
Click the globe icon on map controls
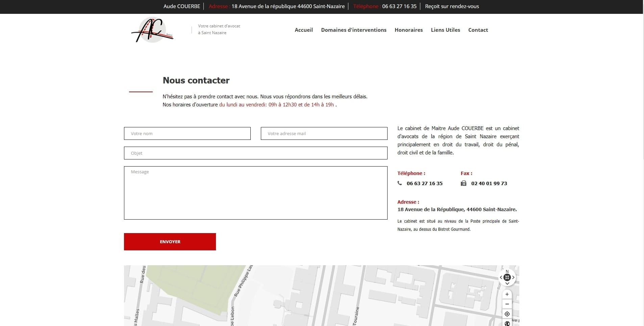click(507, 323)
